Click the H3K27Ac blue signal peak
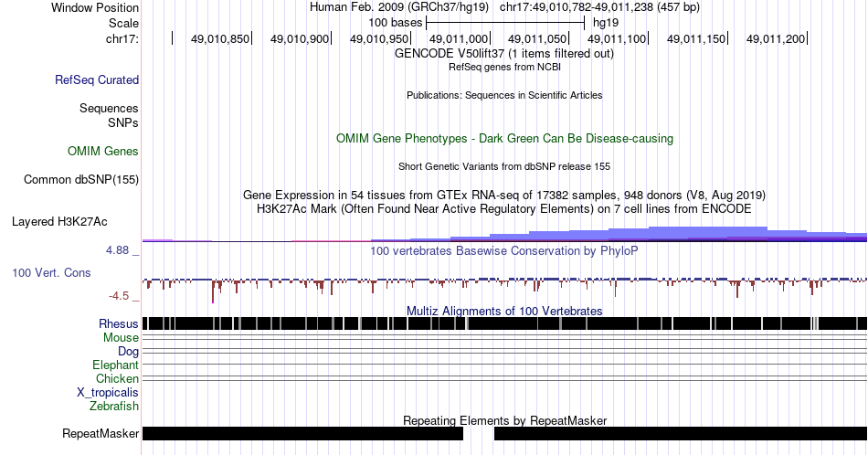 coord(707,234)
